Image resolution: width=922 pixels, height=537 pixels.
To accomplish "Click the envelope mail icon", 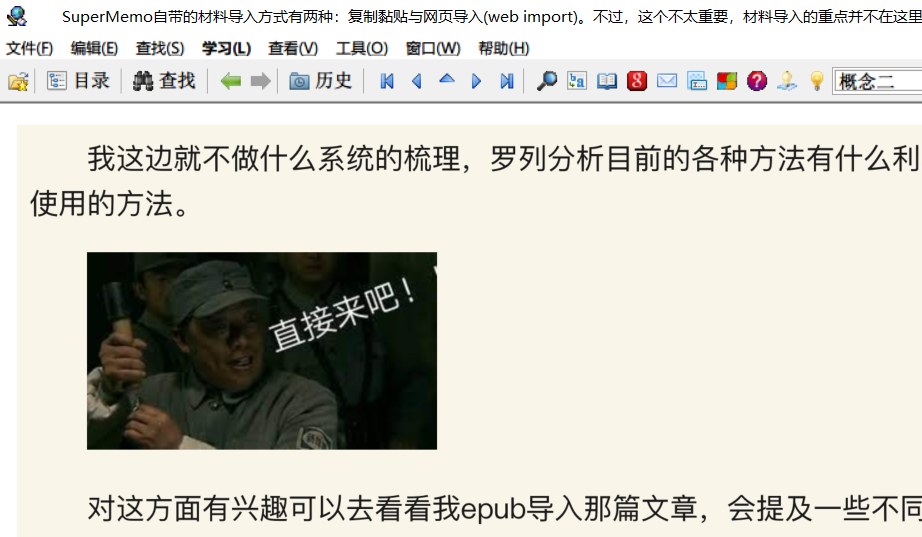I will (x=667, y=81).
